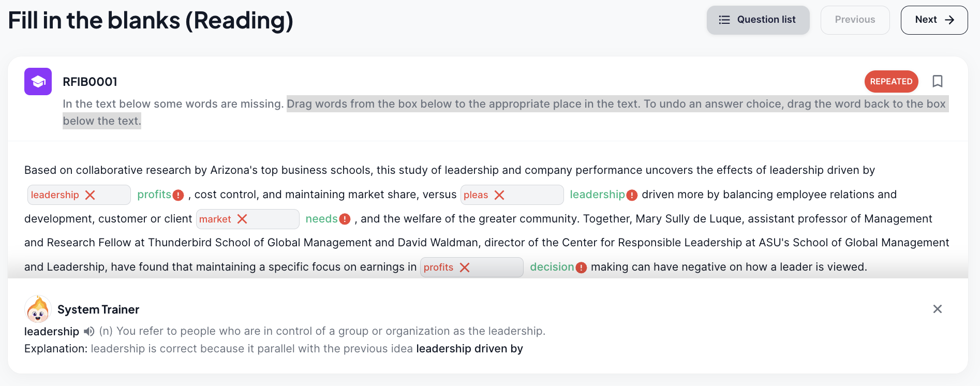Click the purple graduation cap icon
This screenshot has width=980, height=386.
click(38, 81)
